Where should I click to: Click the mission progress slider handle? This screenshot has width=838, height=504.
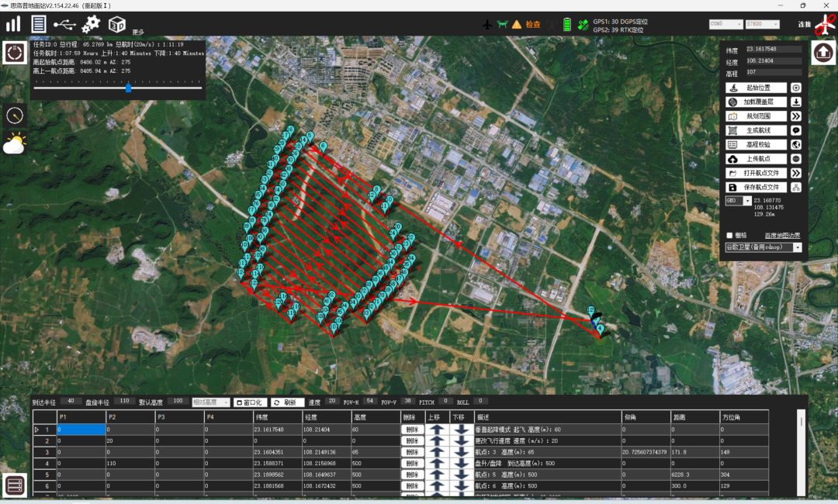tap(128, 88)
